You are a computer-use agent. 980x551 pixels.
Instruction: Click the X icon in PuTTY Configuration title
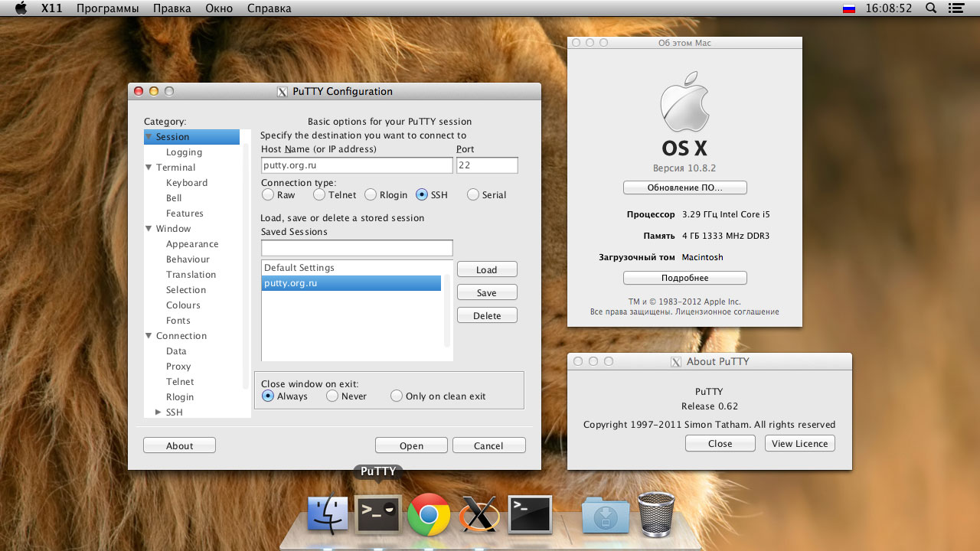click(283, 92)
